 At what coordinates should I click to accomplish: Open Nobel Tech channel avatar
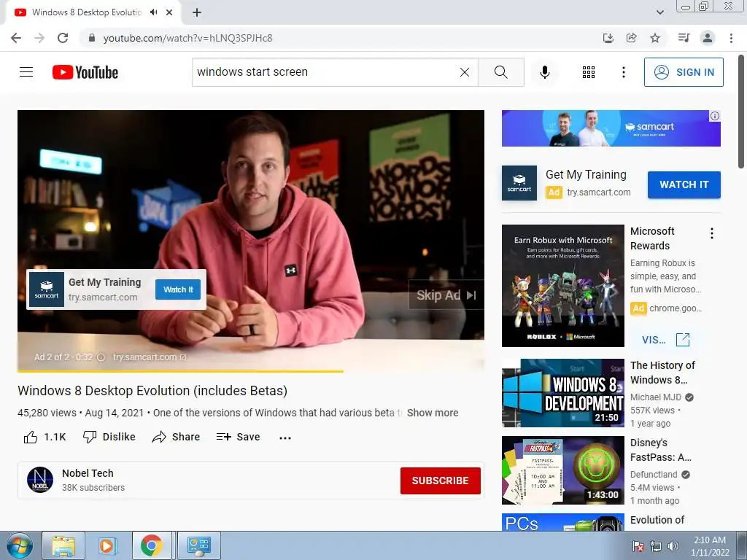click(x=40, y=480)
